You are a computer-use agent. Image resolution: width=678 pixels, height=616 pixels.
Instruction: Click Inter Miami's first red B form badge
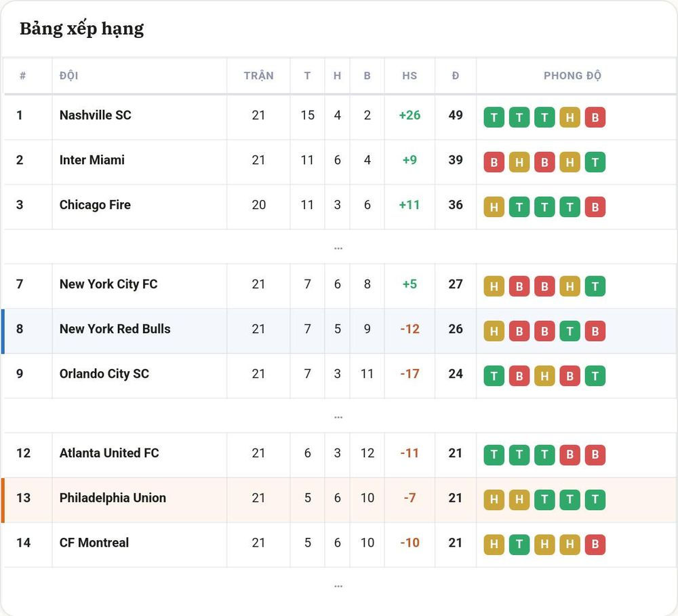[494, 162]
